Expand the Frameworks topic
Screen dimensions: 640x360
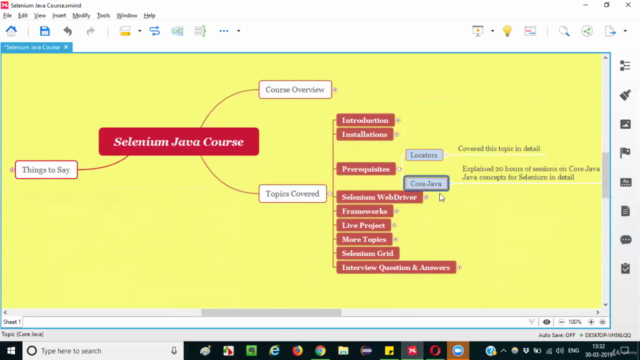[396, 211]
